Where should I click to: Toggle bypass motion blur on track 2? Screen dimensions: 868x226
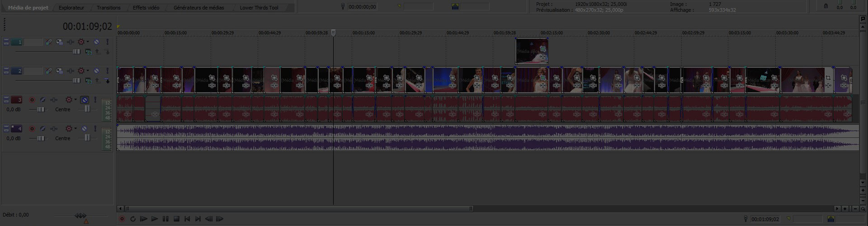click(x=48, y=71)
